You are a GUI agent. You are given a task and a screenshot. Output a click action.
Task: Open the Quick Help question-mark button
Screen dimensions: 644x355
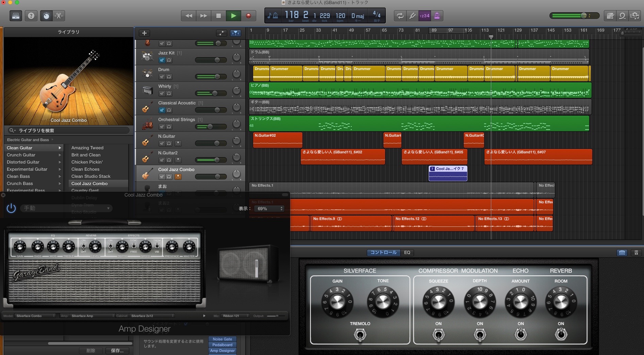(x=31, y=16)
